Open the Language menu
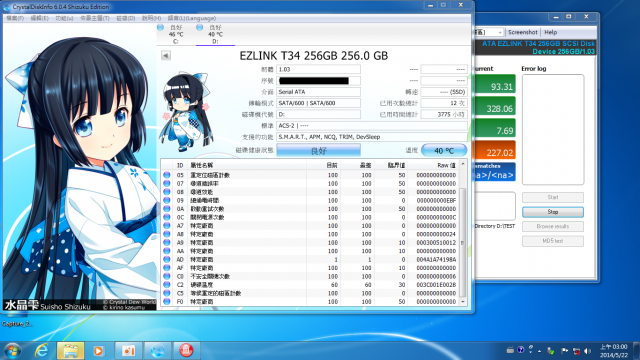 click(x=191, y=18)
